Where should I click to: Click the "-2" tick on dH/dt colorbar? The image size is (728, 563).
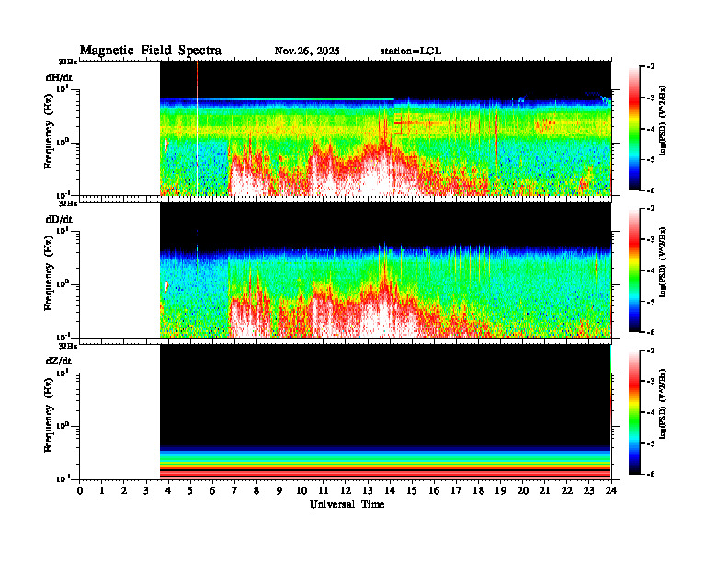coord(651,67)
